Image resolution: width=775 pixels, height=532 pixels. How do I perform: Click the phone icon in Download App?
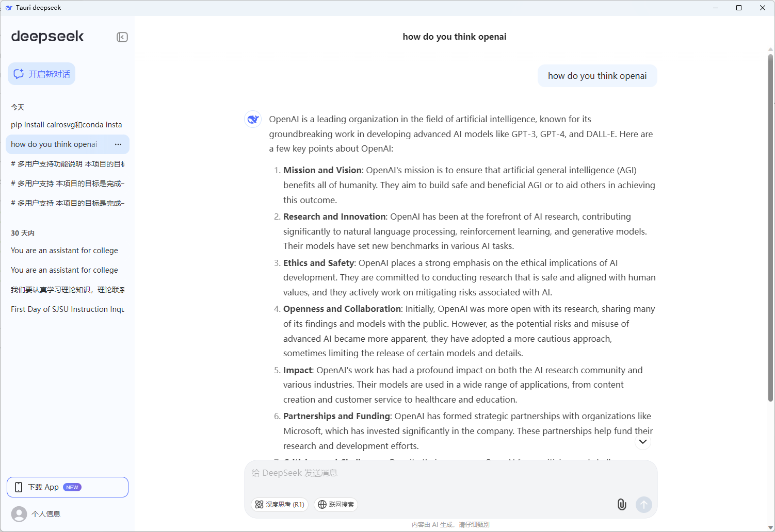pyautogui.click(x=19, y=487)
